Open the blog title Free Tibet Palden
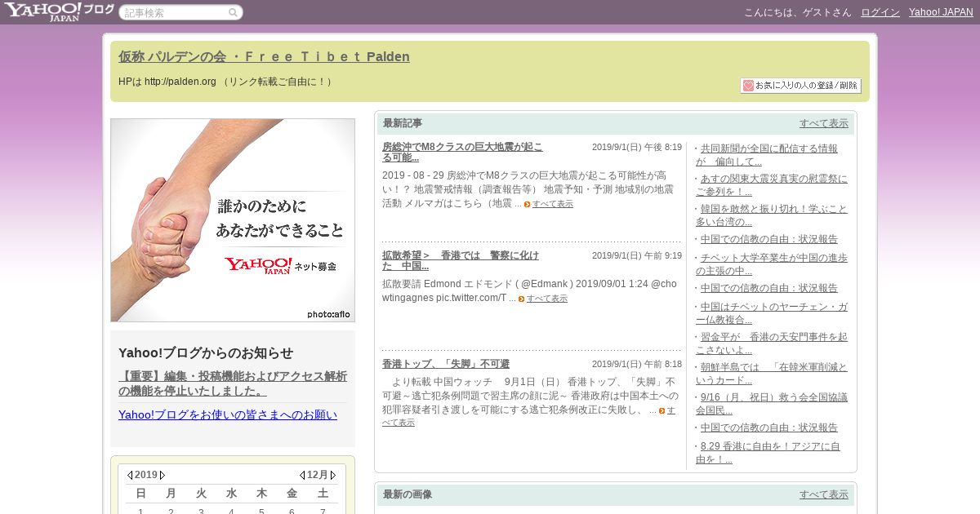The width and height of the screenshot is (980, 514). point(264,57)
